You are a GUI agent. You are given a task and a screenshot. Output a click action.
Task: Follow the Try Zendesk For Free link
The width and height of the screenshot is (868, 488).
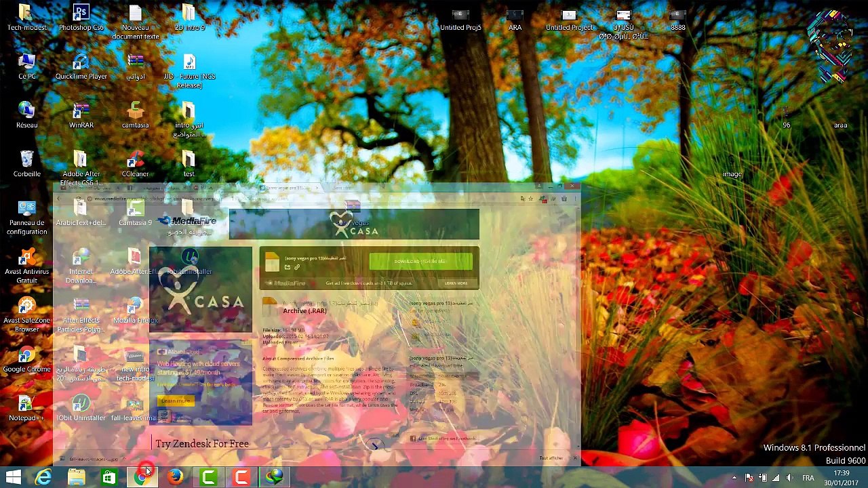[x=202, y=443]
